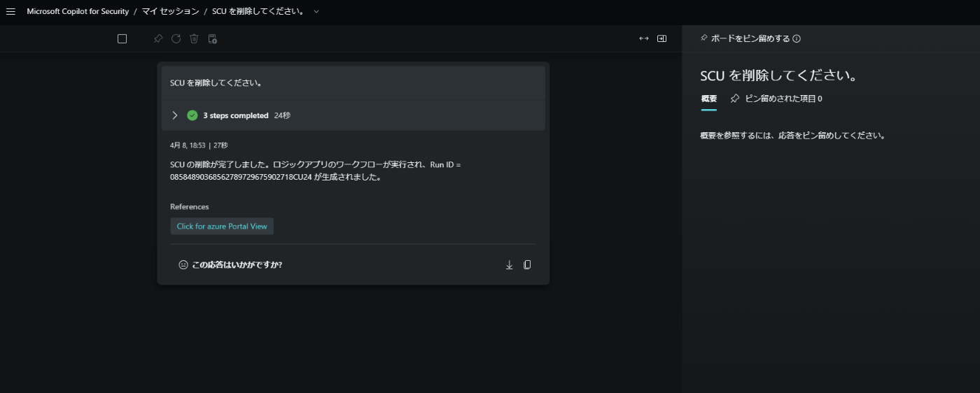
Task: Click the timestamp 4月 8, 18:53
Action: tap(188, 145)
